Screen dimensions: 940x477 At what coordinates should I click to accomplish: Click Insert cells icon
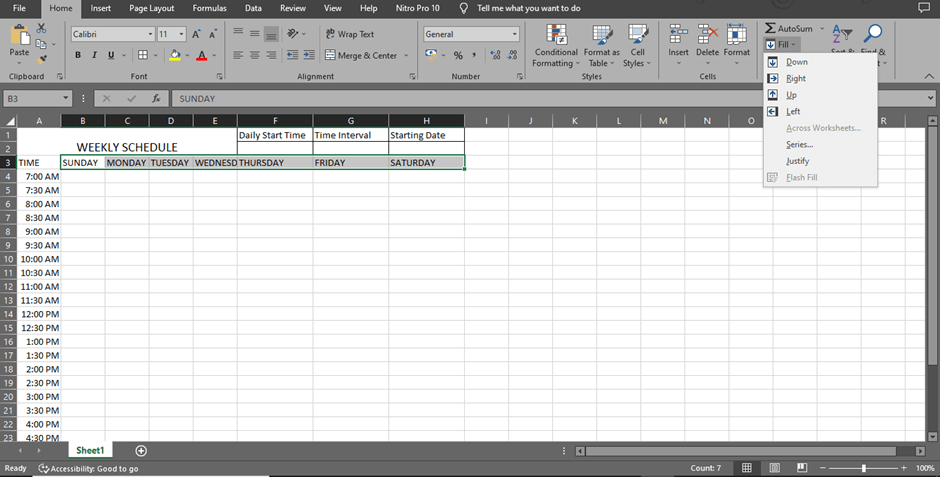[x=679, y=34]
